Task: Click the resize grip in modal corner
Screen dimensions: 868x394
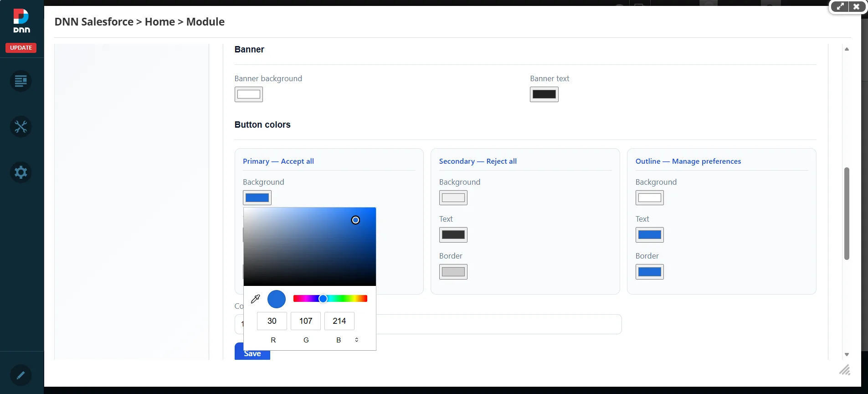Action: pyautogui.click(x=845, y=370)
